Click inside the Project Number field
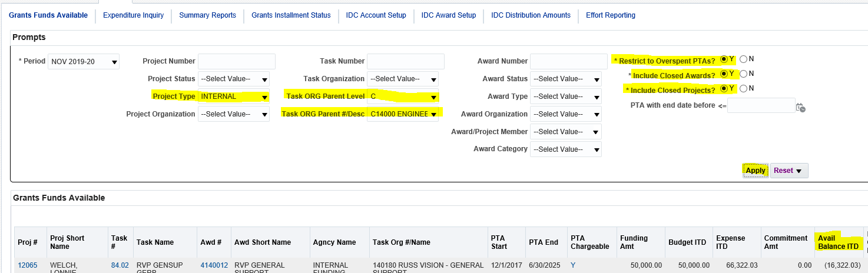This screenshot has height=273, width=868. tap(237, 61)
